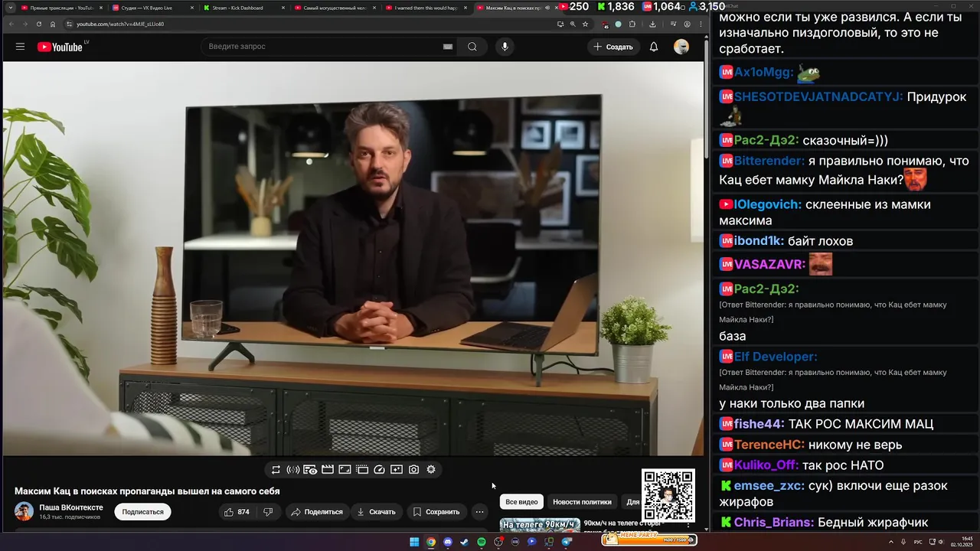Click the TerenceHC username in chat
980x551 pixels.
click(x=769, y=445)
